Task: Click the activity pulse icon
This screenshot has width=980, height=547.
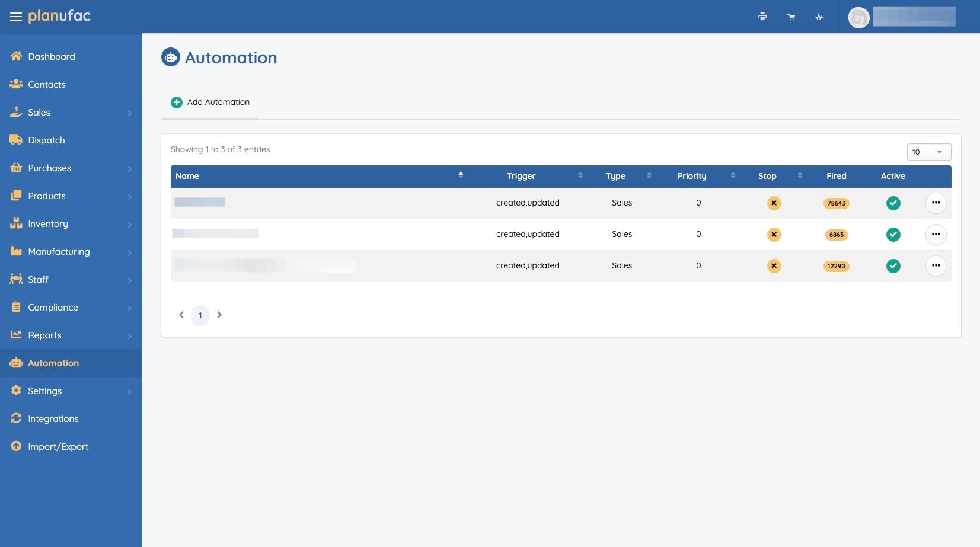Action: point(819,17)
